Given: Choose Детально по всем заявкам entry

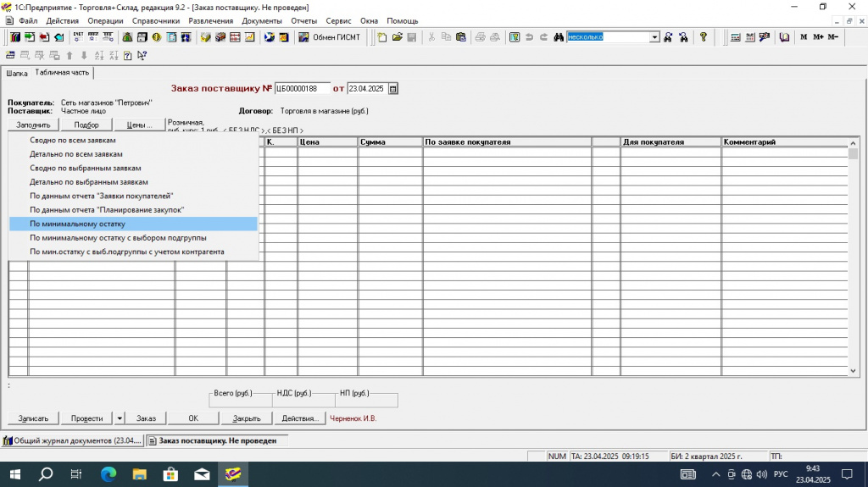Looking at the screenshot, I should 133,154.
